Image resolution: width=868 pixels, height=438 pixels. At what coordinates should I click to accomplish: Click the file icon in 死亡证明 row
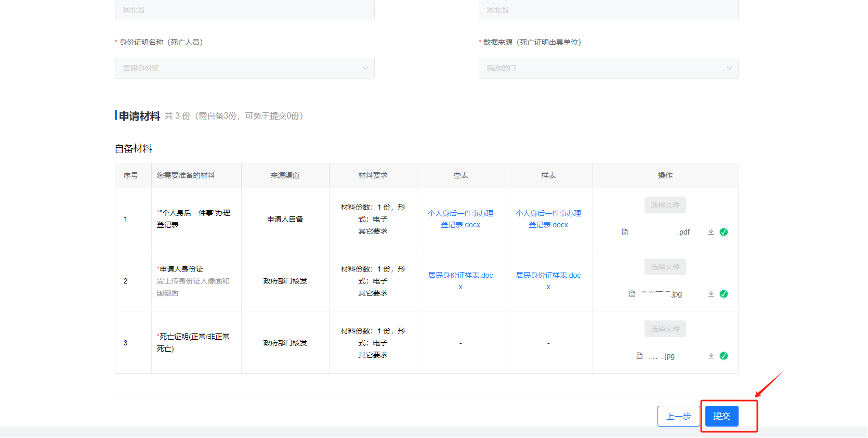639,356
